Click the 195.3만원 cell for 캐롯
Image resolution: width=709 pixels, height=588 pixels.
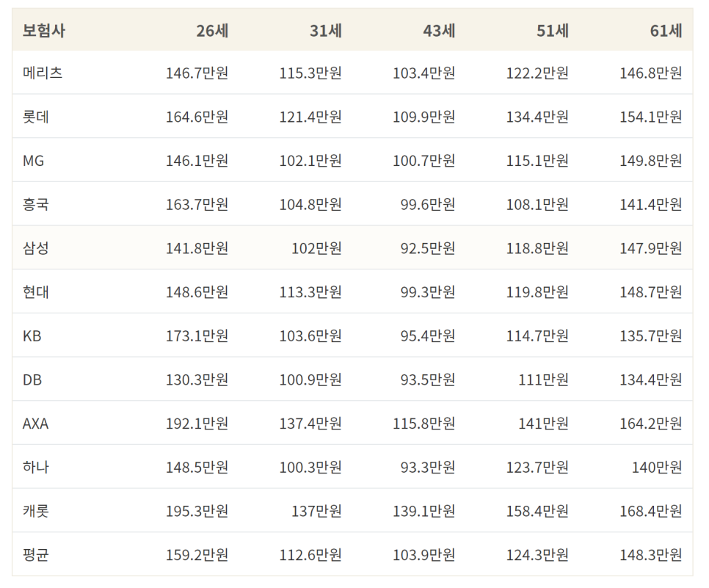197,511
